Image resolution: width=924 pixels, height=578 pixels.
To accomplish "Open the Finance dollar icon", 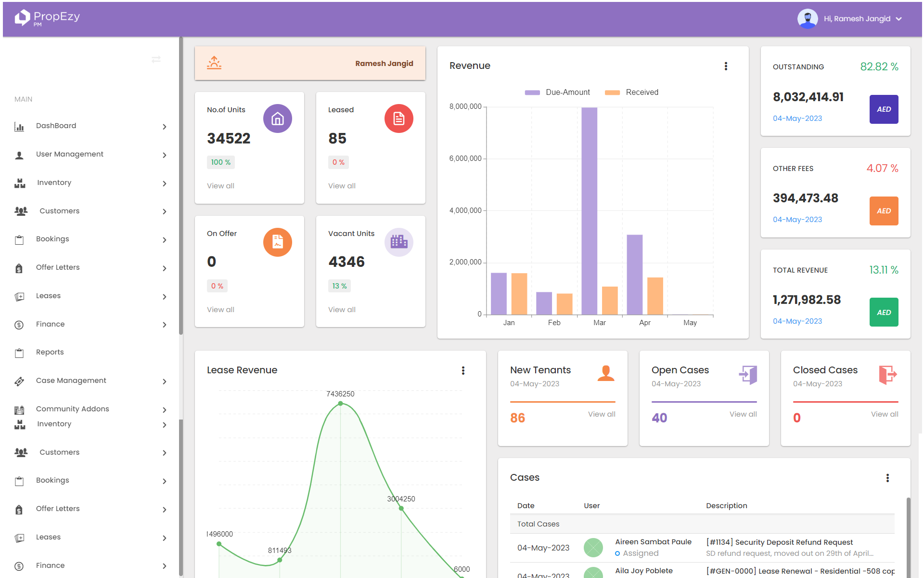I will [x=19, y=324].
